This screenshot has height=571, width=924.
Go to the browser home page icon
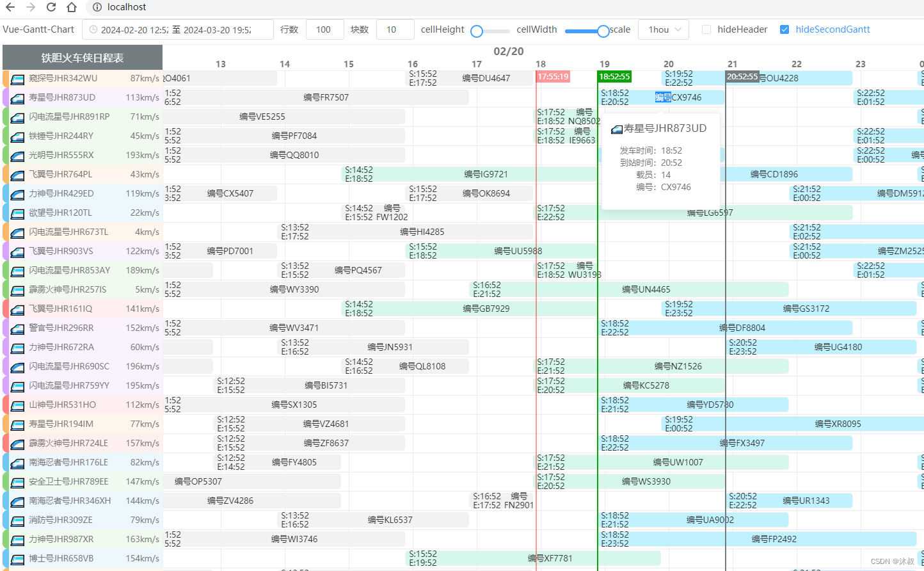tap(72, 7)
